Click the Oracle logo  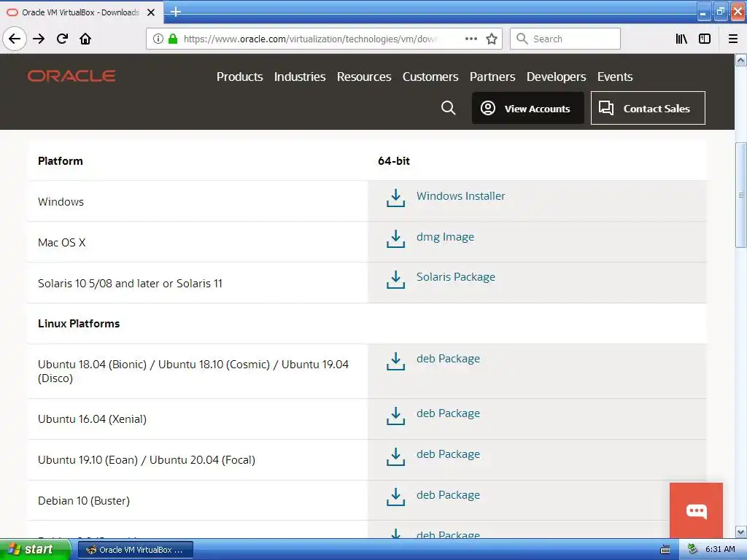click(71, 76)
